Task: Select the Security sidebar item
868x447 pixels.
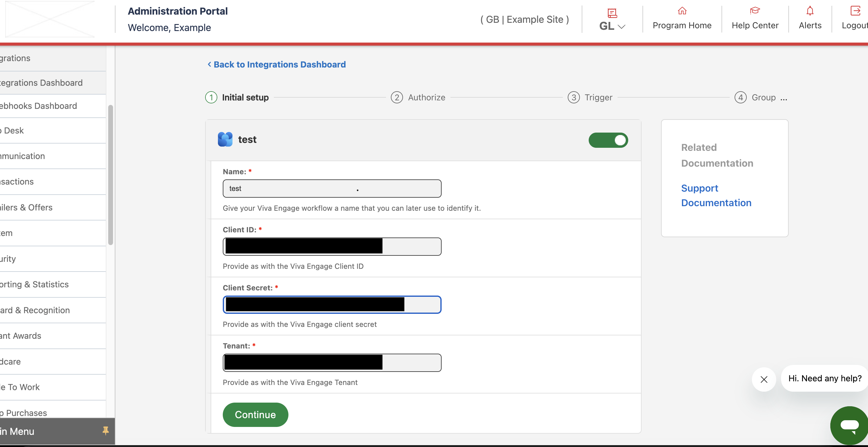Action: pos(53,259)
